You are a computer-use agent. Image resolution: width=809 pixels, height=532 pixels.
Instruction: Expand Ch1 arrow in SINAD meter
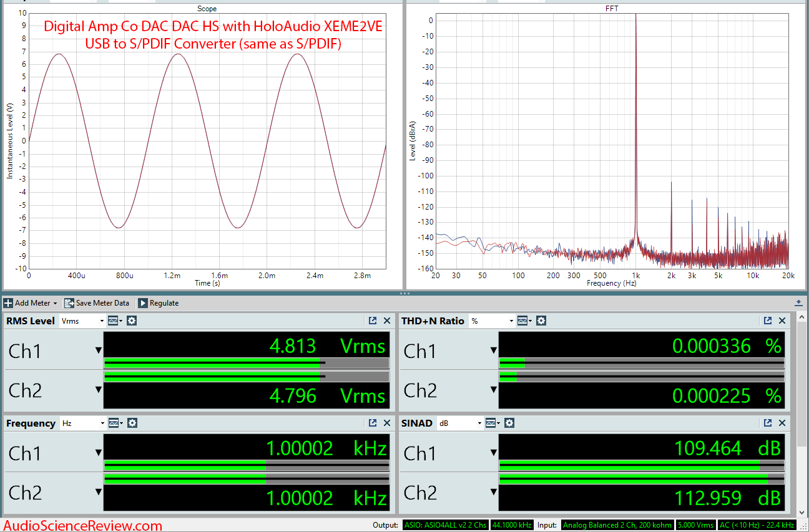(x=493, y=453)
